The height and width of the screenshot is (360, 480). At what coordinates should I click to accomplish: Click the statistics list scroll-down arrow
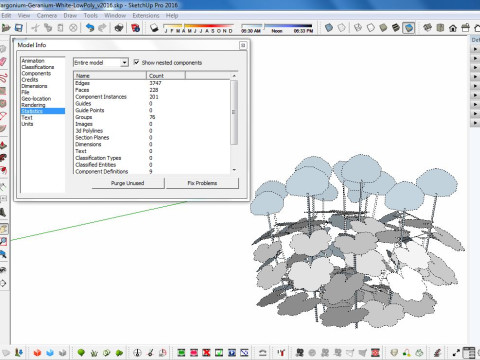click(x=234, y=170)
